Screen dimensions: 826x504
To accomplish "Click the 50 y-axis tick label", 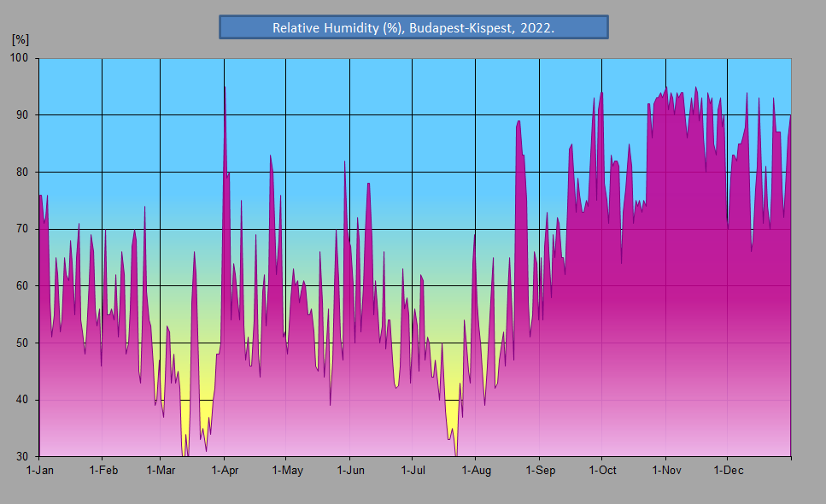I will click(x=22, y=343).
